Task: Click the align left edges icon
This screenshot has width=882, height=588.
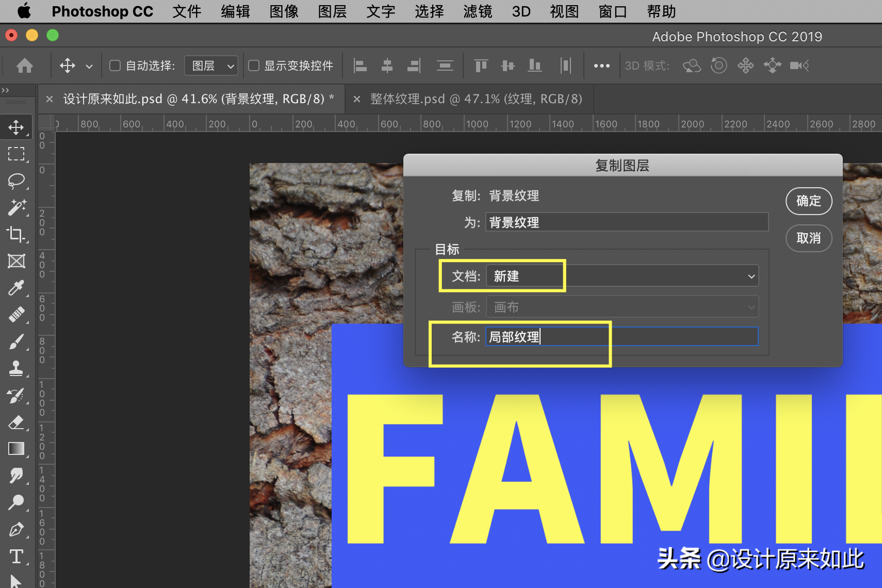Action: click(x=360, y=66)
